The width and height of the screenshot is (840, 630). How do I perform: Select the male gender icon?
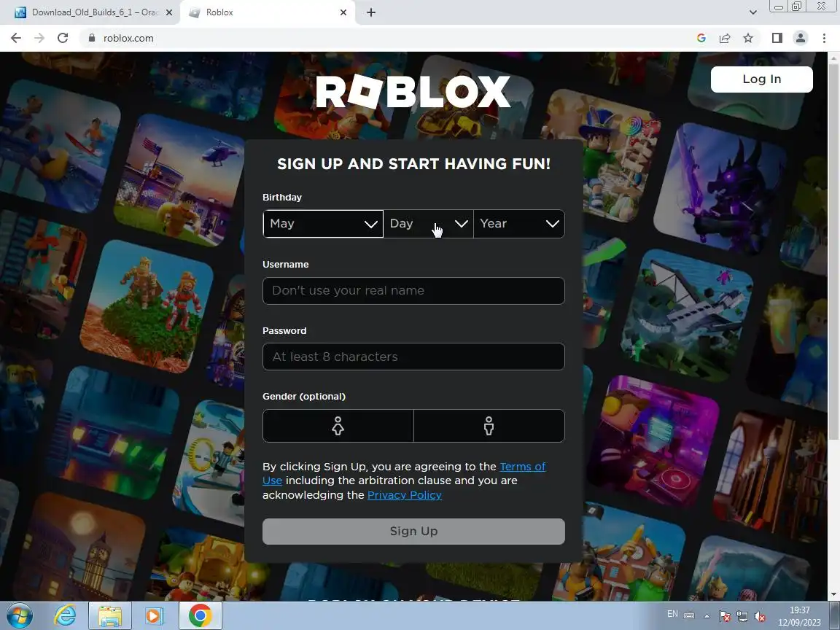[x=489, y=426]
